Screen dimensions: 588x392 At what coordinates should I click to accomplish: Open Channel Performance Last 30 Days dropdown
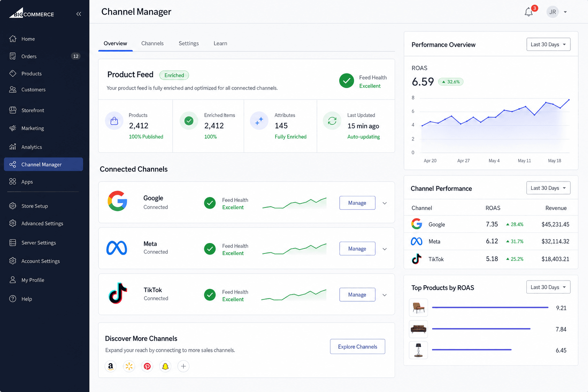(x=549, y=188)
